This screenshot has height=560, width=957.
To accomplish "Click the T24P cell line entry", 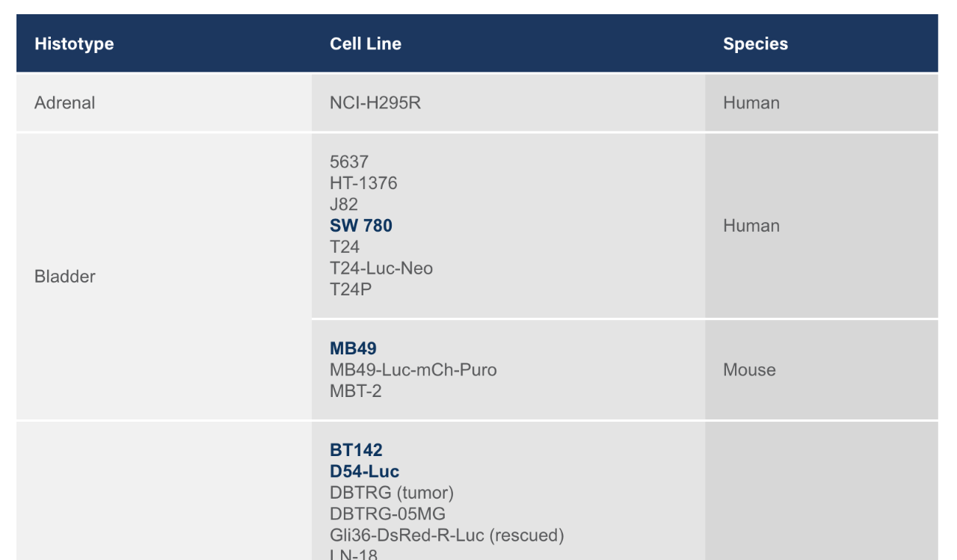I will [351, 289].
